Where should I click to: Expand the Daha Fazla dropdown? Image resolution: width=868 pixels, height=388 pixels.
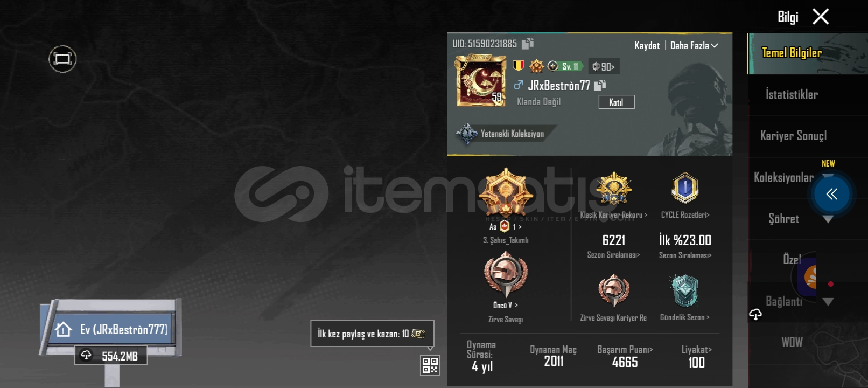pyautogui.click(x=694, y=46)
